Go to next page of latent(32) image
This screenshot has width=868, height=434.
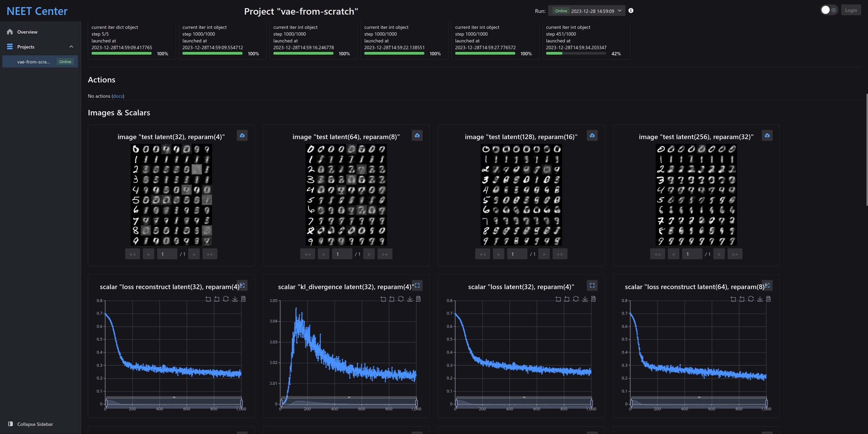tap(194, 254)
